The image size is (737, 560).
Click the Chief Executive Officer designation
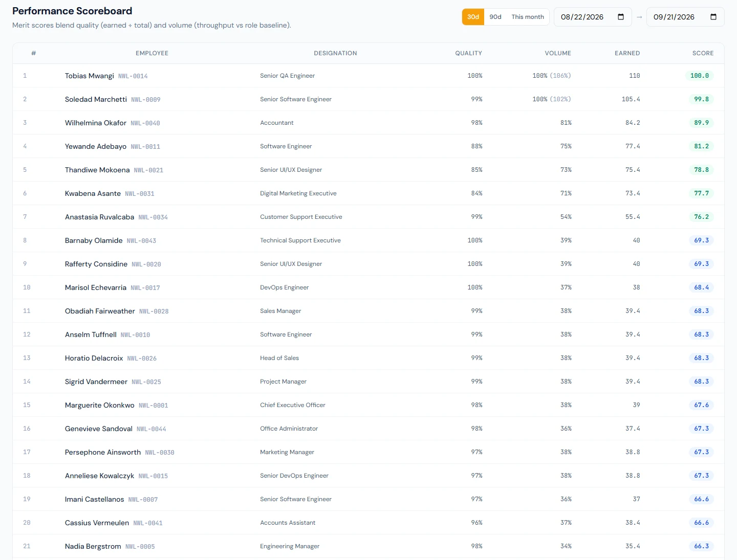click(293, 405)
